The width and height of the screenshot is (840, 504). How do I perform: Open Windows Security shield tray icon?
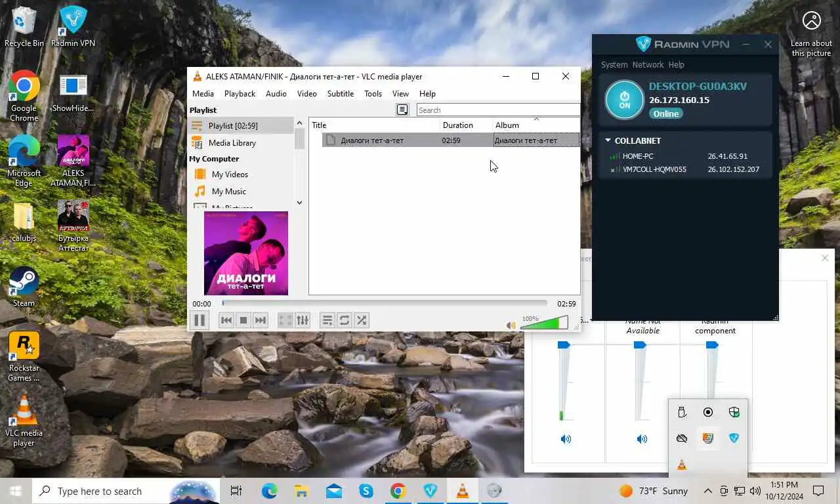pyautogui.click(x=734, y=412)
